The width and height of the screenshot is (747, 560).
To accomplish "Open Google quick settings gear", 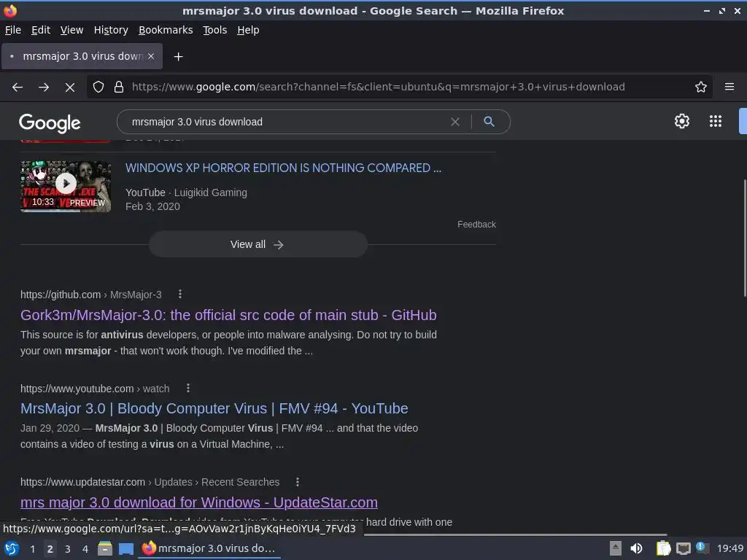I will [x=682, y=121].
